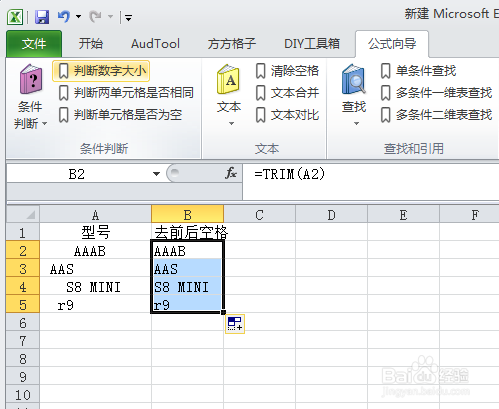This screenshot has height=409, width=499.
Task: Select row 6 header
Action: click(23, 322)
